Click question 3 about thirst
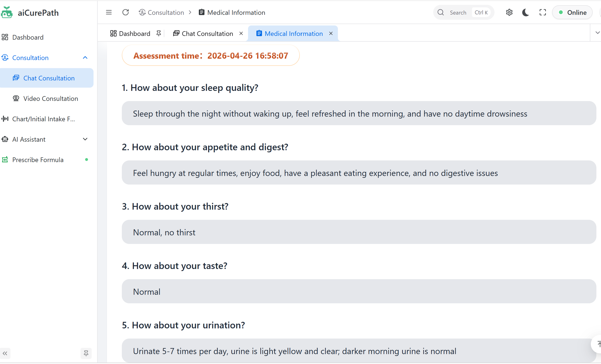The image size is (601, 364). coord(175,207)
